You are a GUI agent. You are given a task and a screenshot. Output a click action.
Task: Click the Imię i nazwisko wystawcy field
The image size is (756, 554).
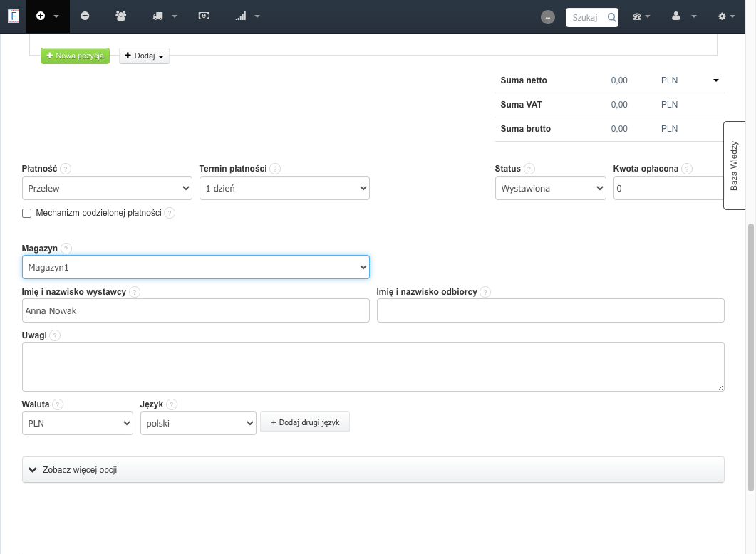click(x=196, y=310)
